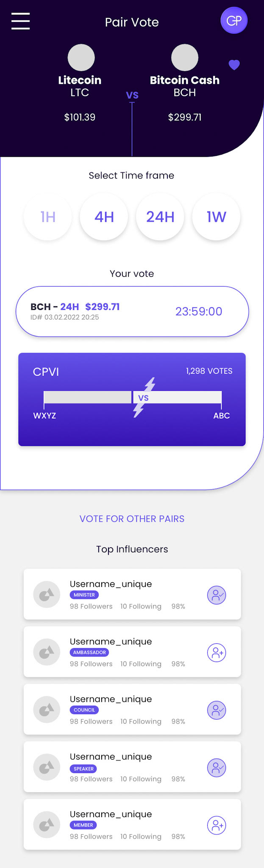Viewport: 264px width, 868px height.
Task: Choose the 4H time frame
Action: click(x=104, y=217)
